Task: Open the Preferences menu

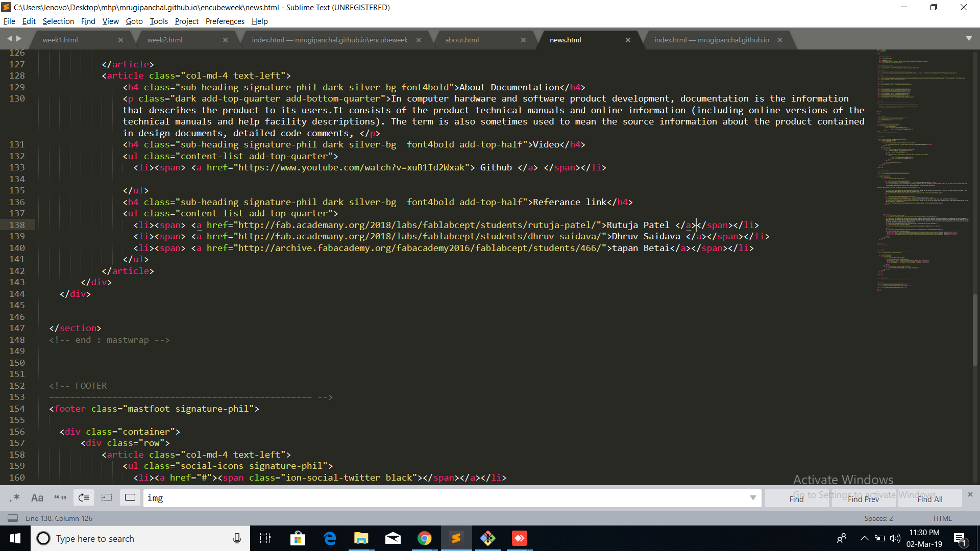Action: [x=225, y=21]
